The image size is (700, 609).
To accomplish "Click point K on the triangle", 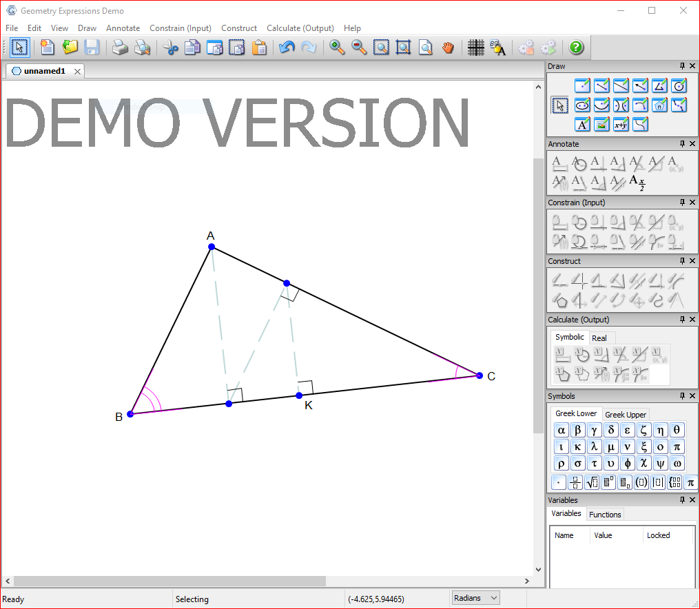I will pos(299,395).
